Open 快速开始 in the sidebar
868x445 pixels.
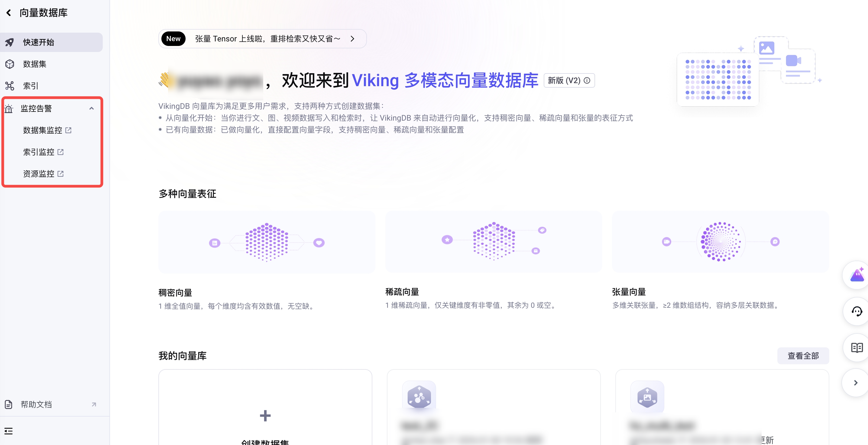[x=51, y=42]
